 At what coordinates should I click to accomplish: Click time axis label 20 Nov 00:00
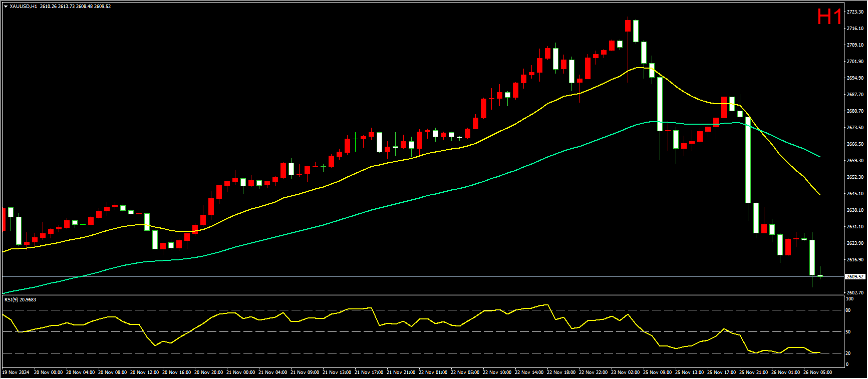pos(48,372)
